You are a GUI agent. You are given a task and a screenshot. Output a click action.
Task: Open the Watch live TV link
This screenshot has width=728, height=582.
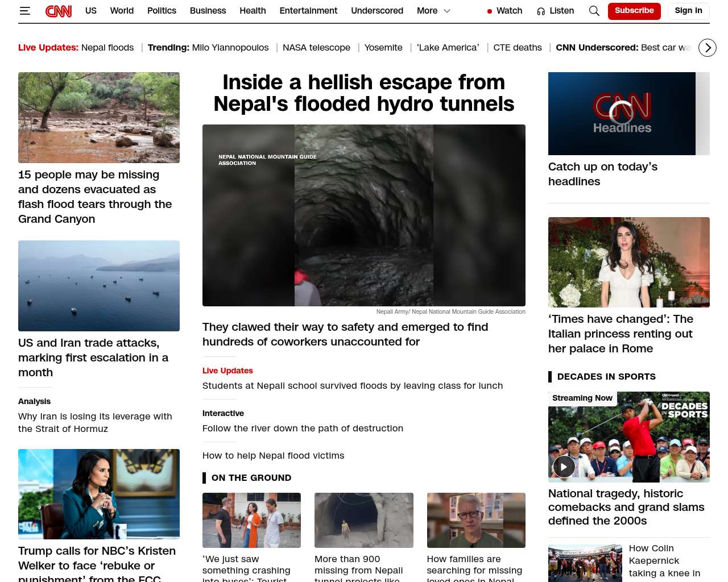click(509, 11)
